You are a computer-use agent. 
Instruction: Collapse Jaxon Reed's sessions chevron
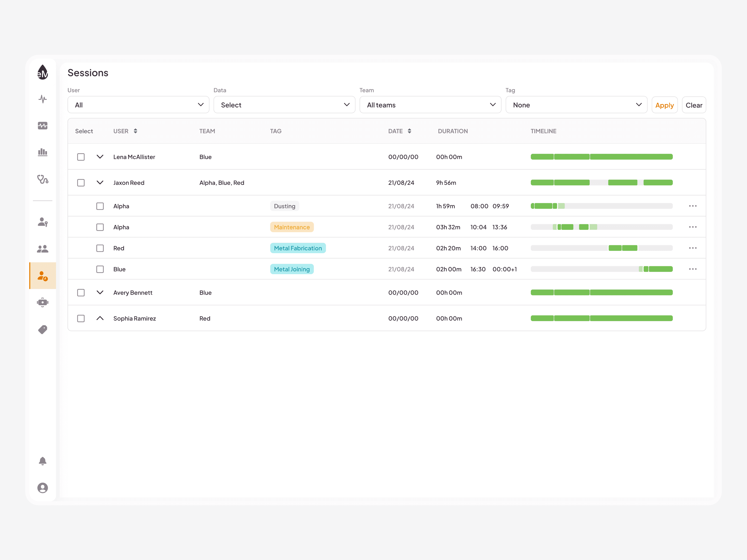click(100, 182)
